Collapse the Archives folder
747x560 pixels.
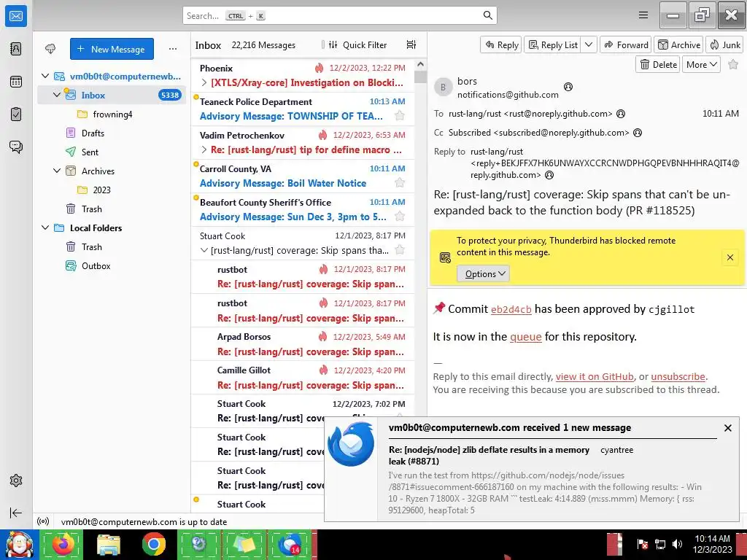point(57,171)
